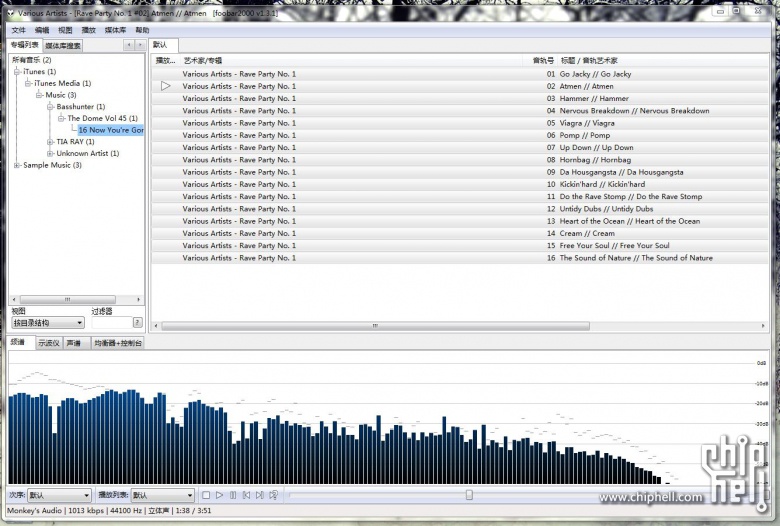The image size is (780, 526).
Task: Skip to the next track button
Action: point(260,495)
